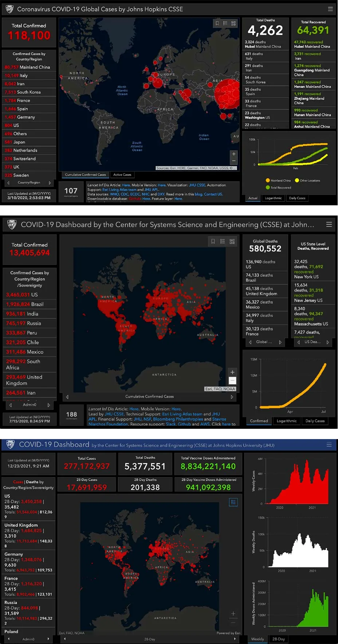Image resolution: width=338 pixels, height=644 pixels.
Task: Go to next Country/Region list page
Action: (50, 183)
